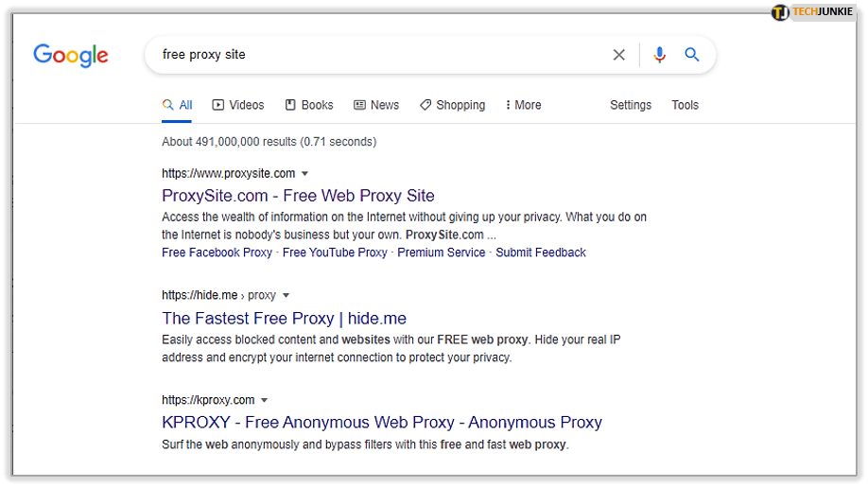Click the Google logo
Image resolution: width=868 pixels, height=487 pixels.
[x=71, y=55]
